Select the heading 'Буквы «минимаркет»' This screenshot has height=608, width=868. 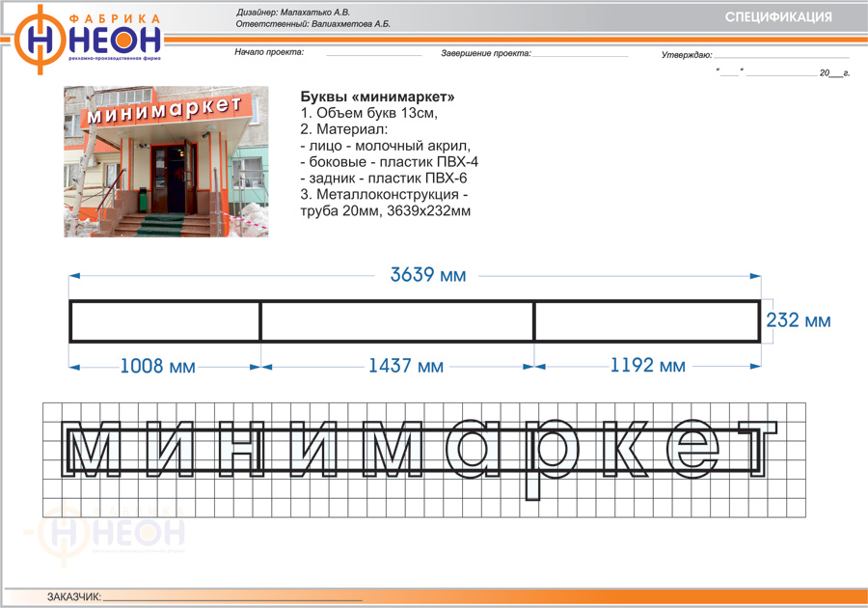(377, 97)
